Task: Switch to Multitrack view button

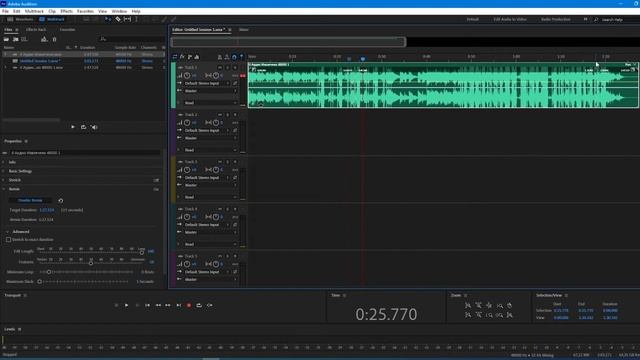Action: click(52, 19)
